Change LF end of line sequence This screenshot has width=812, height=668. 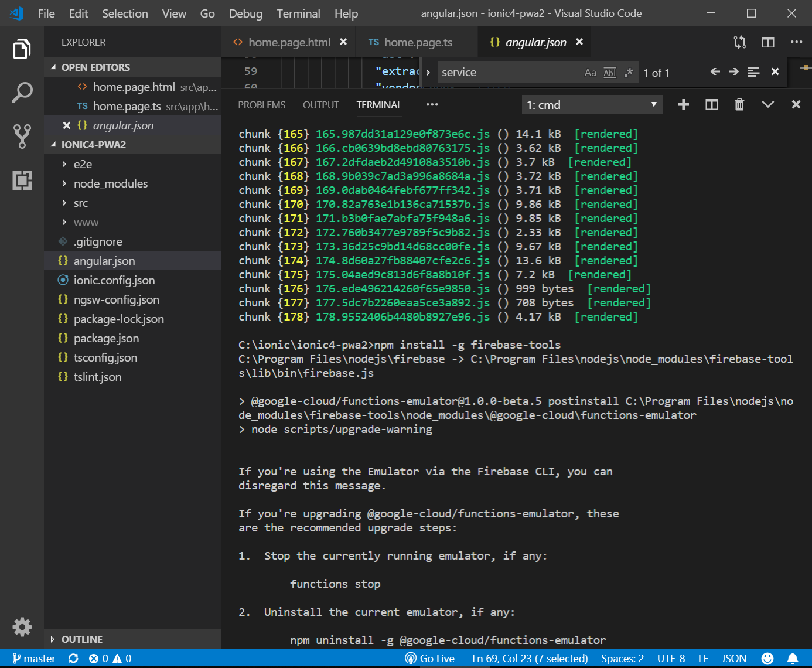[703, 659]
